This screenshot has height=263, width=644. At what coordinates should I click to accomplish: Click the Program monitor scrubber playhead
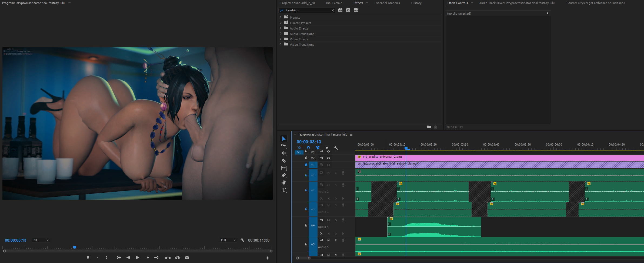tap(75, 247)
